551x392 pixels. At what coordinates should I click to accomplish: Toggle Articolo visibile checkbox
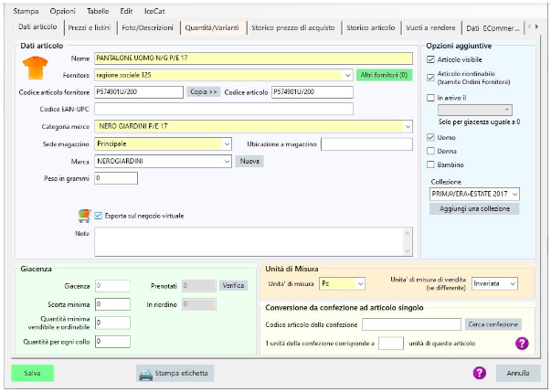point(430,59)
